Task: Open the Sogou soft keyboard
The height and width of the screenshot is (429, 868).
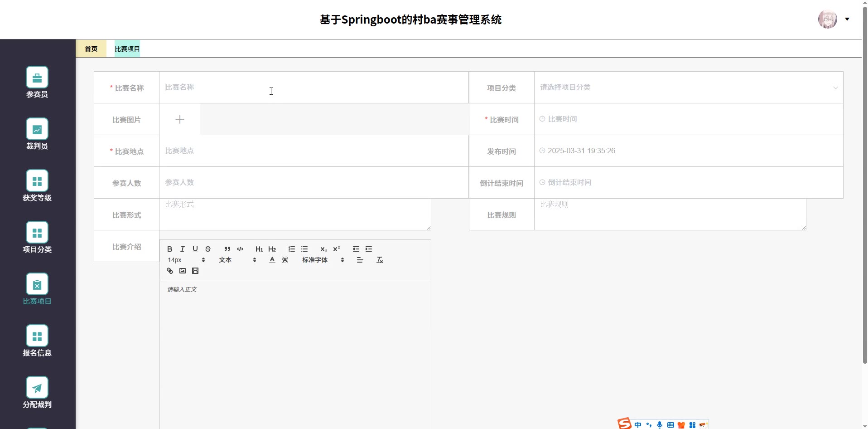Action: click(x=670, y=425)
